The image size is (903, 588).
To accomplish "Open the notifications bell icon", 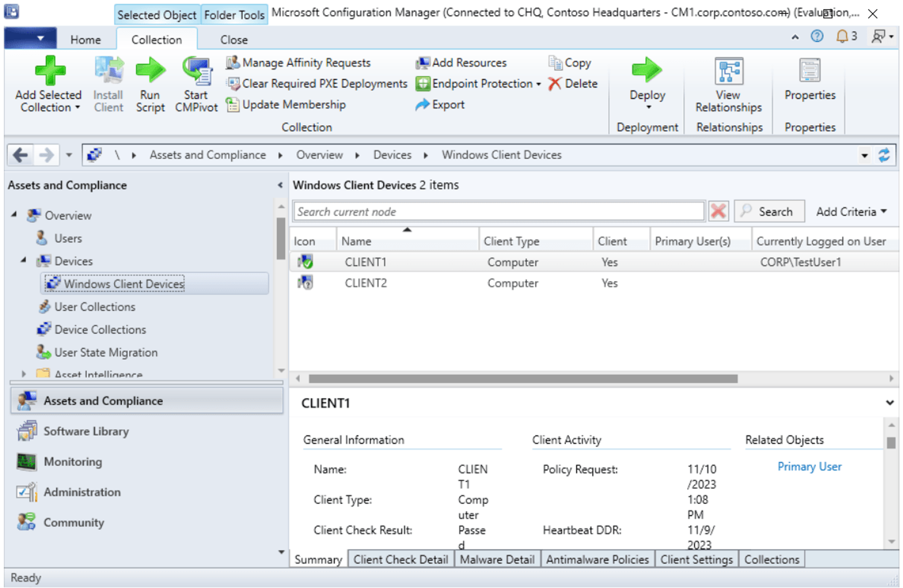I will coord(842,36).
